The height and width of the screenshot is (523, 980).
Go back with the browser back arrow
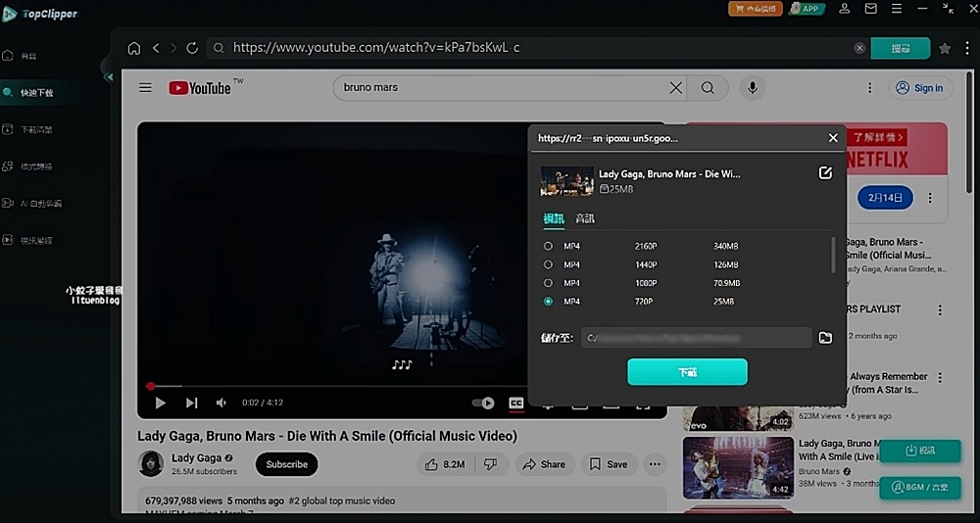[x=156, y=48]
